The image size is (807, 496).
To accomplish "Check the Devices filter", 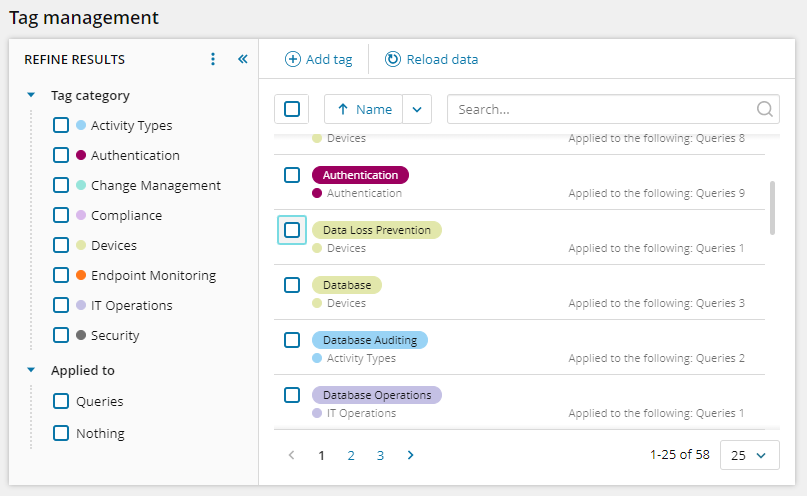I will click(x=61, y=245).
